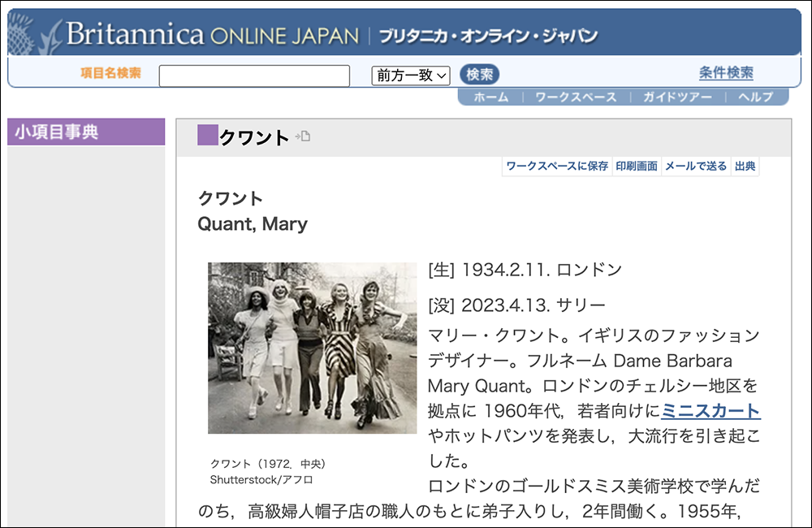Viewport: 812px width, 528px height.
Task: Open the 条件検索 advanced search link
Action: click(726, 72)
